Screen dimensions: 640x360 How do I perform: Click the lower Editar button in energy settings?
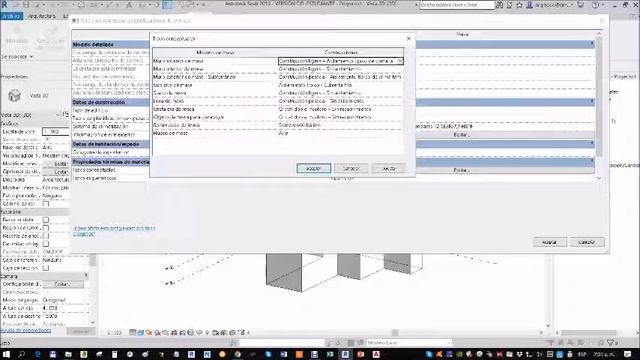tap(462, 170)
